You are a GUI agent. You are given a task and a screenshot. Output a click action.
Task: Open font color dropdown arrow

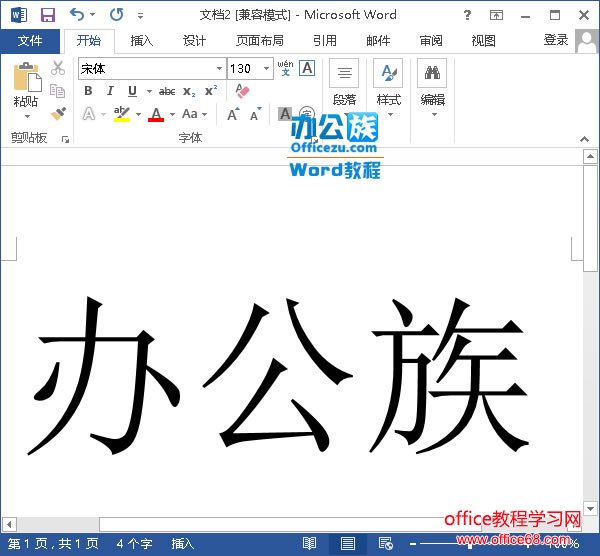173,114
